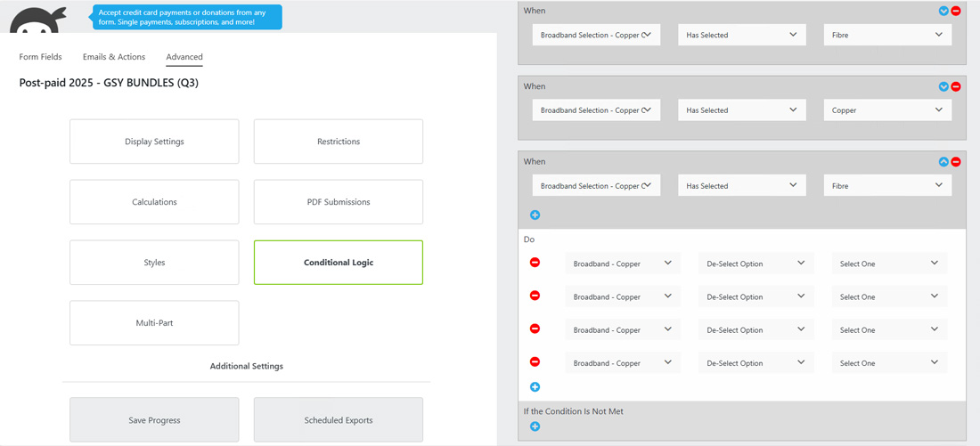
Task: Expand the Copper condition using its blue chevron
Action: pos(943,87)
